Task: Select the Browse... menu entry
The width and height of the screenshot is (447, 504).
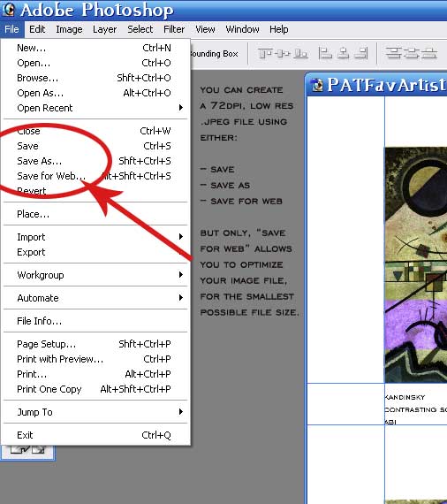Action: click(95, 78)
